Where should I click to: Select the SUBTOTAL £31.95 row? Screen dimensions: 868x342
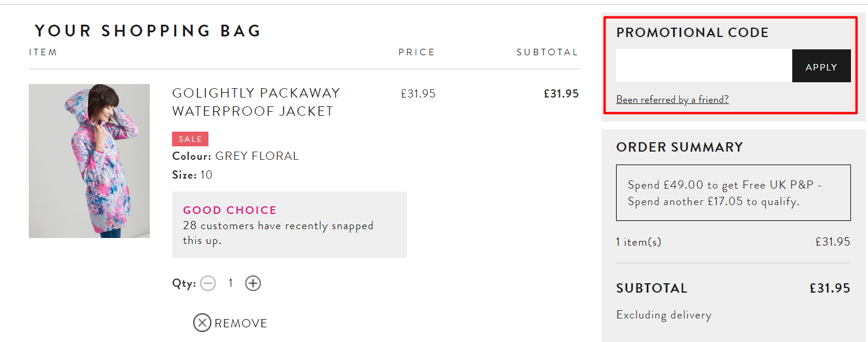[x=733, y=288]
